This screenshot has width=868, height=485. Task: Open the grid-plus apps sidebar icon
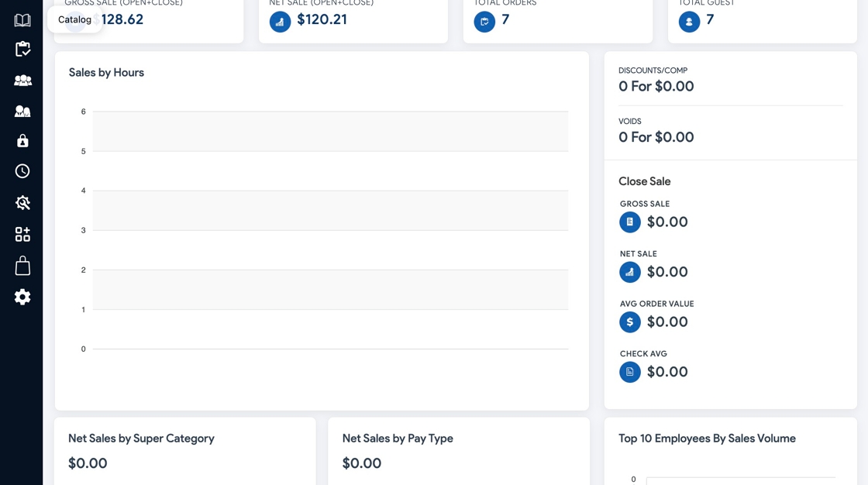click(x=22, y=234)
